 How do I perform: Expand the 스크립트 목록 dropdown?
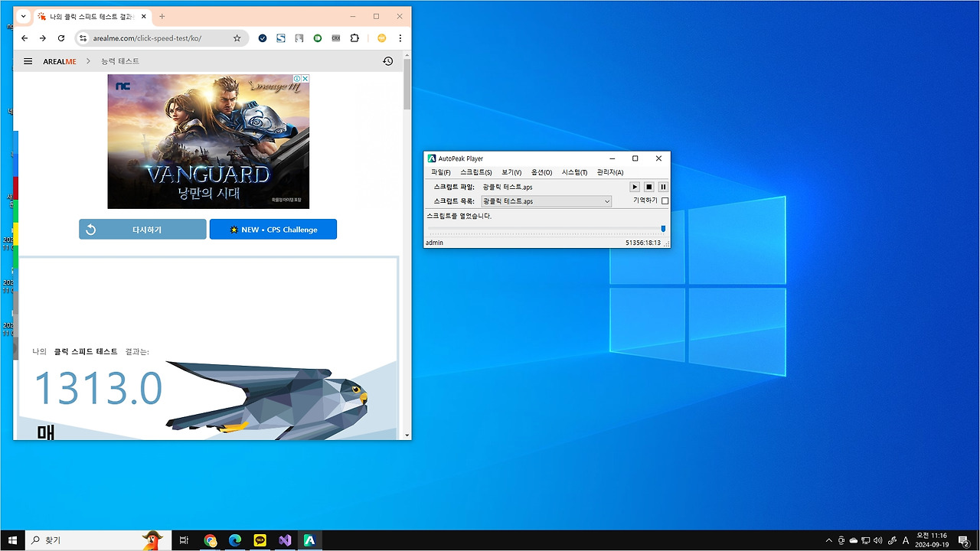(x=607, y=201)
